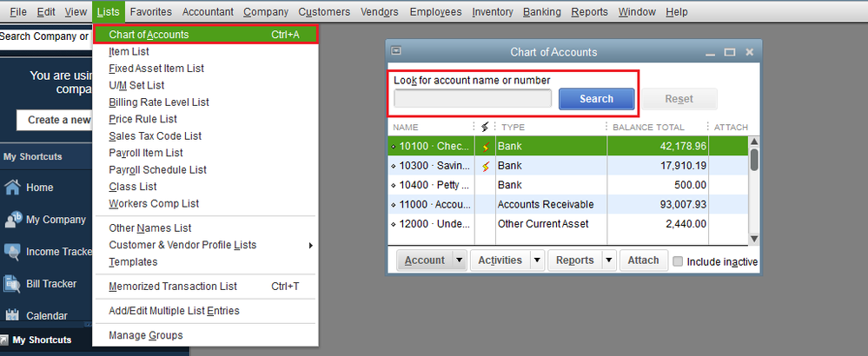Click the Reset button
Viewport: 868px width, 356px height.
[679, 99]
